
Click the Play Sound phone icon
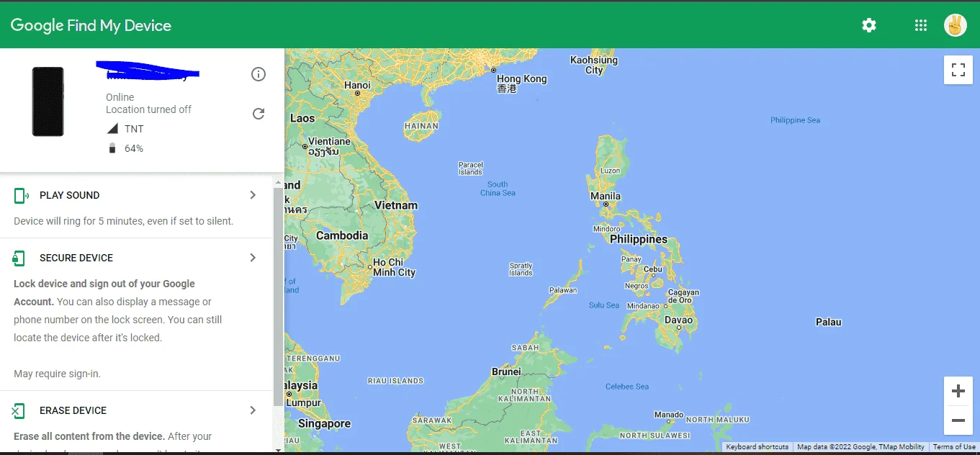point(21,195)
